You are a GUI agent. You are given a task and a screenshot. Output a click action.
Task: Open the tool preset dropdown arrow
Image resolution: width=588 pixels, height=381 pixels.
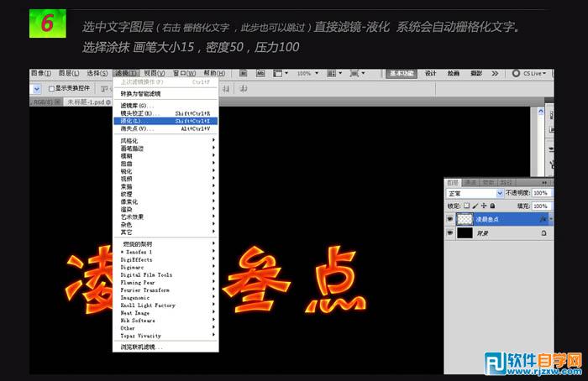(37, 89)
